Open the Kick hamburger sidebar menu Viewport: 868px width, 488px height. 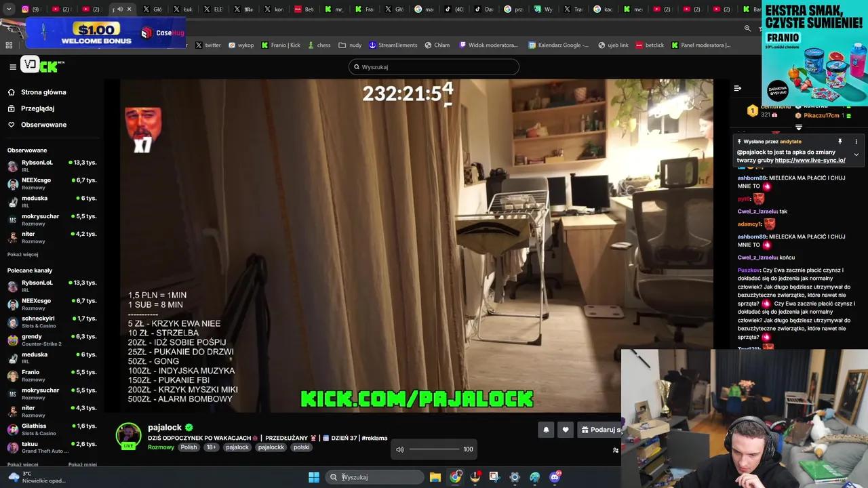point(13,66)
